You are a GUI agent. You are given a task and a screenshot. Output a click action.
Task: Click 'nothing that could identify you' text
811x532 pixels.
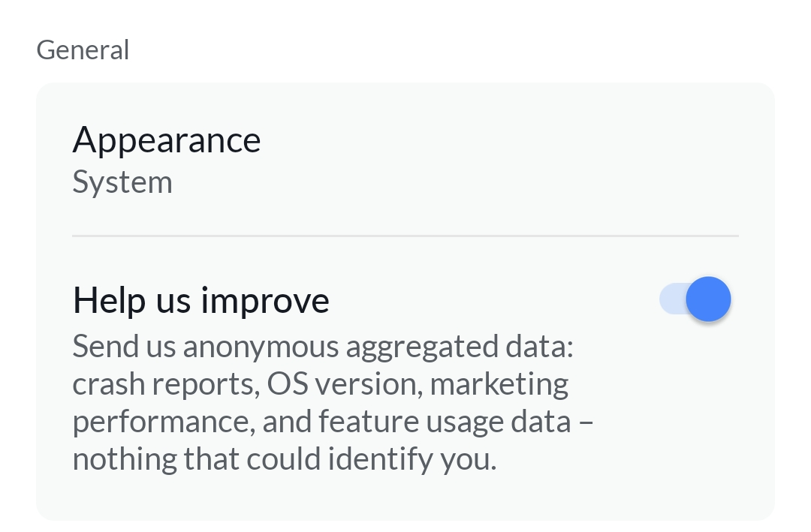point(284,459)
